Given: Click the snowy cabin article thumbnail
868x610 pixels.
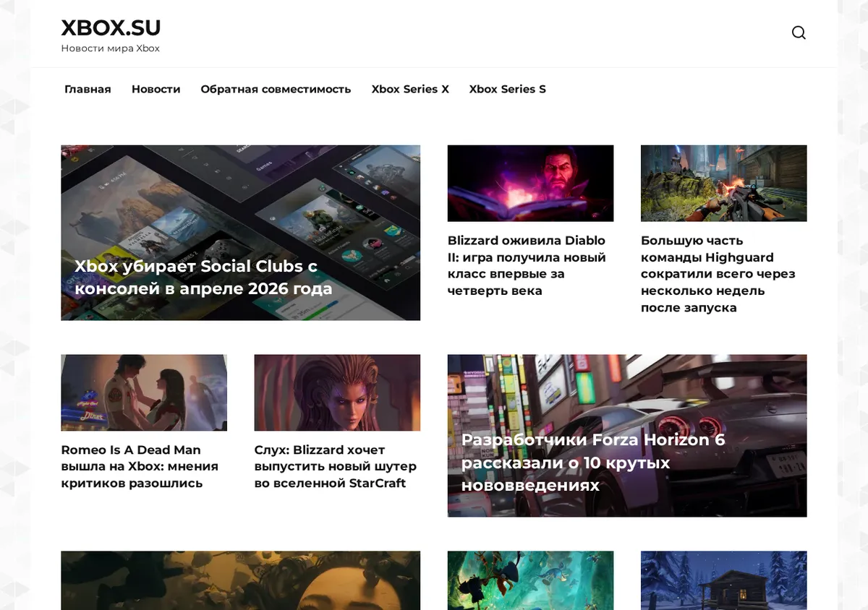Looking at the screenshot, I should (x=723, y=580).
